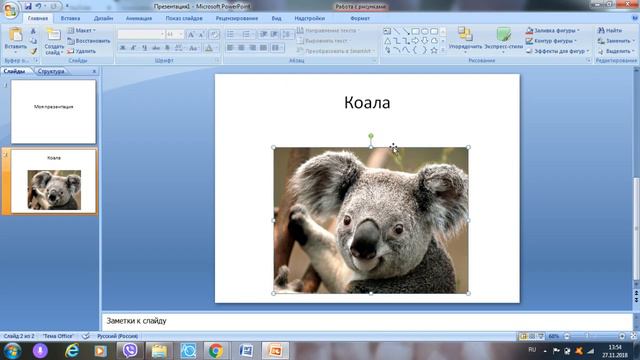This screenshot has height=360, width=640.
Task: Switch to the Дизайн (Design) tab
Action: pyautogui.click(x=103, y=18)
